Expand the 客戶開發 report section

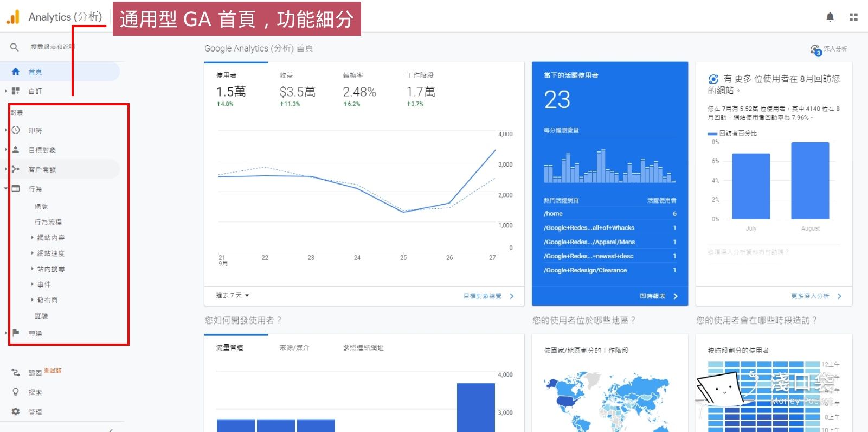(6, 169)
